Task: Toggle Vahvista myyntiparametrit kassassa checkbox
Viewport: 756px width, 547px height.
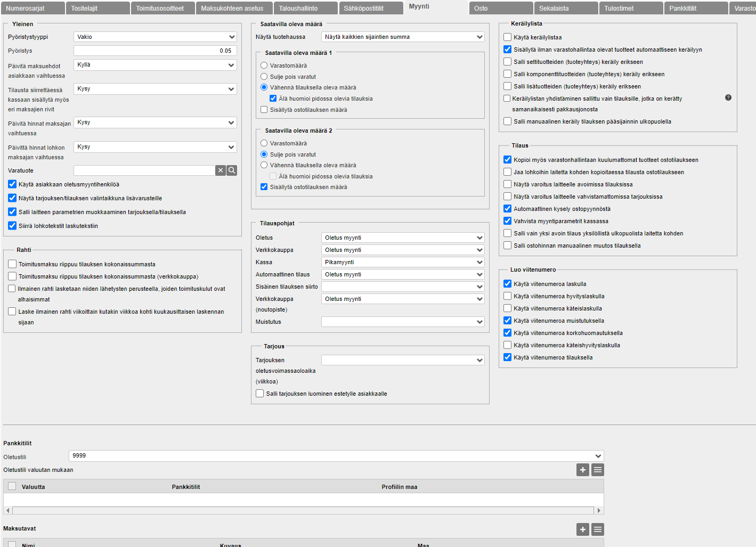Action: pos(508,221)
